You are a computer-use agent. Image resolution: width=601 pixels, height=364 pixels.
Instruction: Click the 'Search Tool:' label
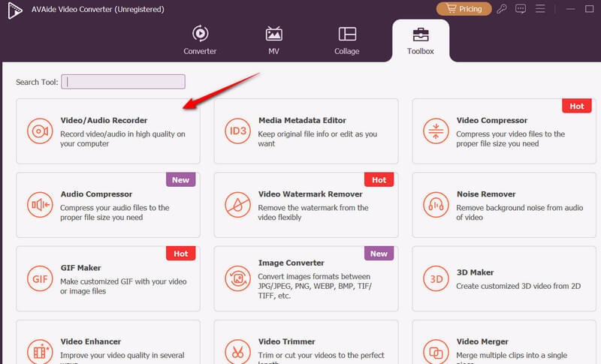pyautogui.click(x=37, y=82)
